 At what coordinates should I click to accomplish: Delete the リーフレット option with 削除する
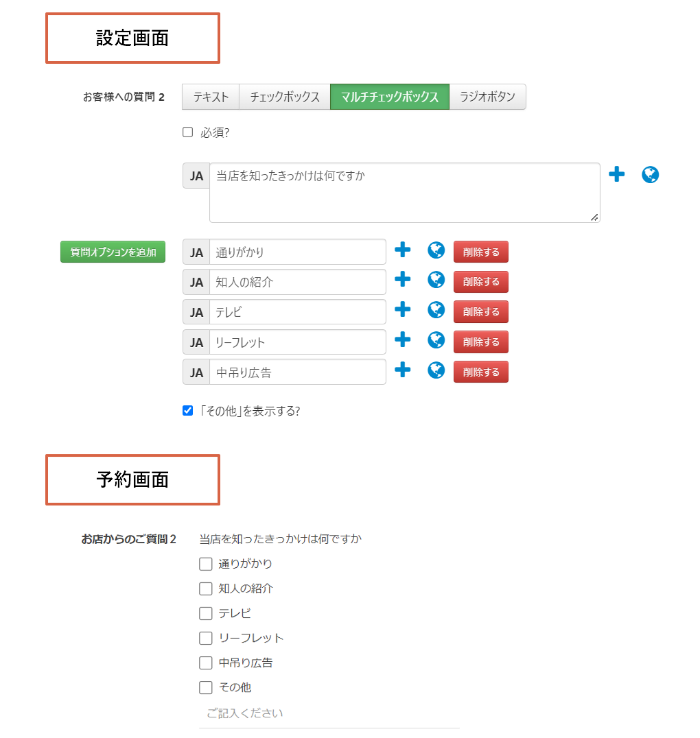481,342
